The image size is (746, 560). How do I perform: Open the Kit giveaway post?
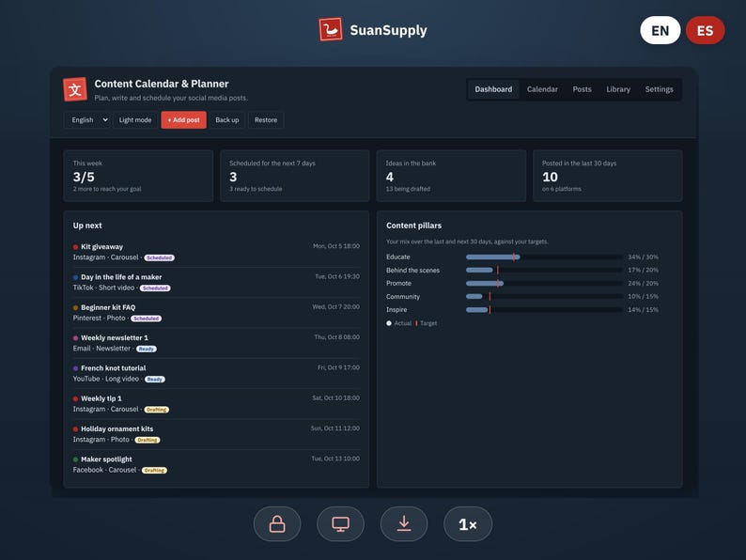(216, 252)
